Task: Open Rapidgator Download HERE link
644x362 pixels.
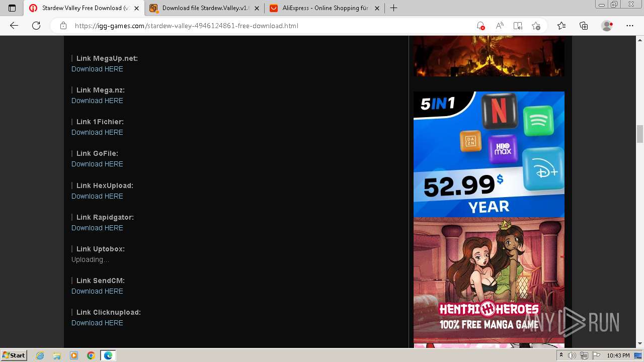Action: (x=97, y=228)
